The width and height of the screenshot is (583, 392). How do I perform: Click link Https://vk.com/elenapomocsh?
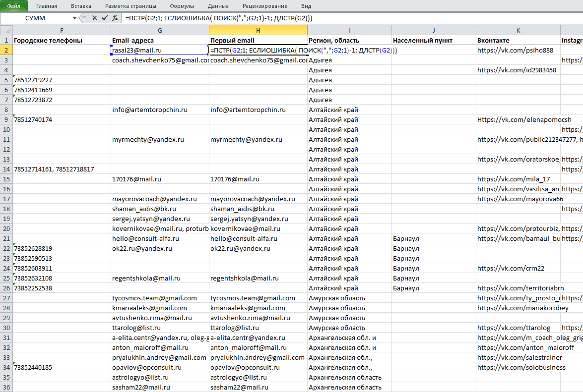point(524,119)
